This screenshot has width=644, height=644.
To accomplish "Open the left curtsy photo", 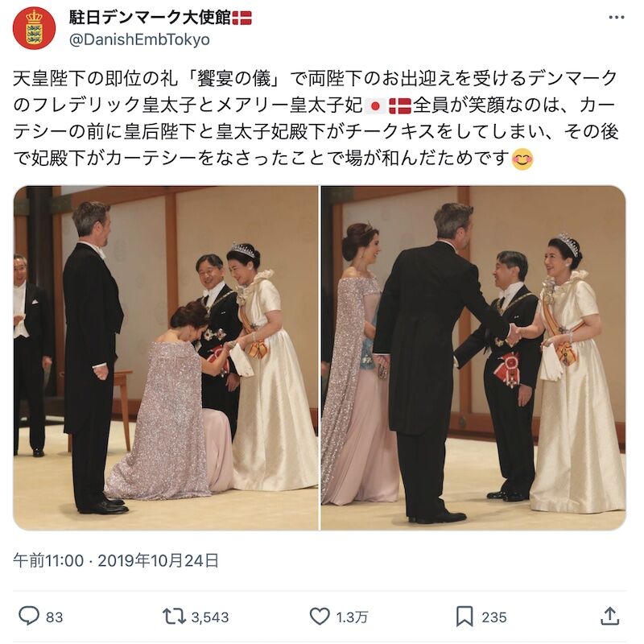I will click(166, 357).
